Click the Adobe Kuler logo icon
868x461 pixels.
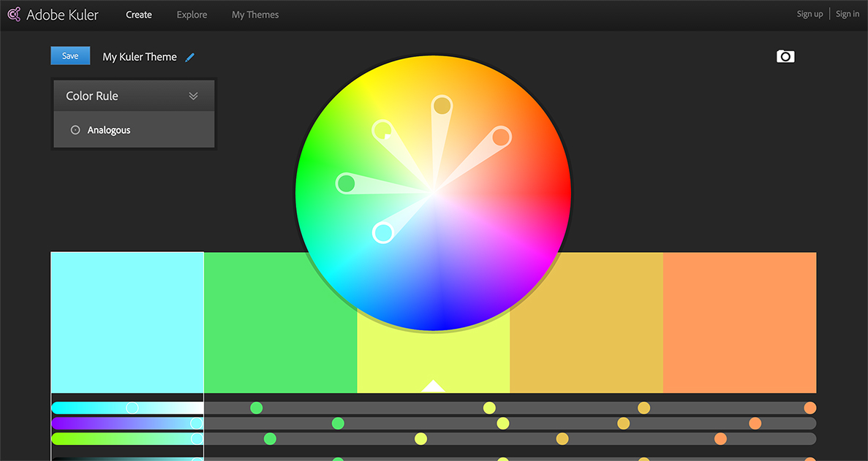(14, 15)
